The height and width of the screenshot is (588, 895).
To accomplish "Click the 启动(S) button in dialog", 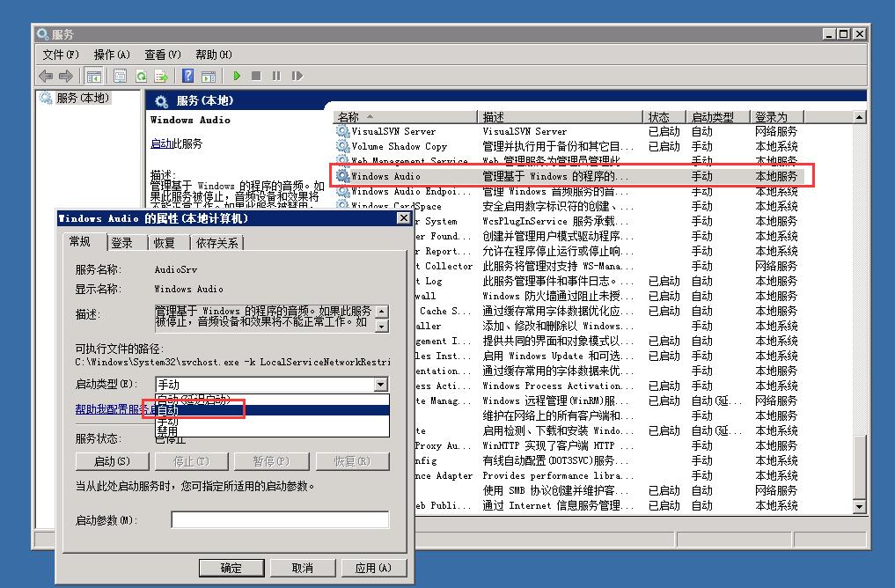I will click(112, 461).
